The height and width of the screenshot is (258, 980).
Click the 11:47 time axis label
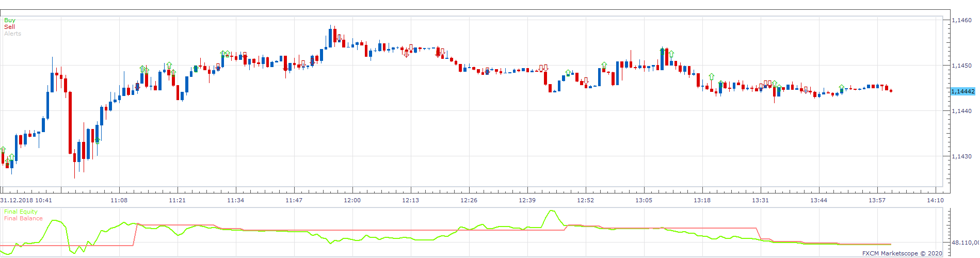294,200
